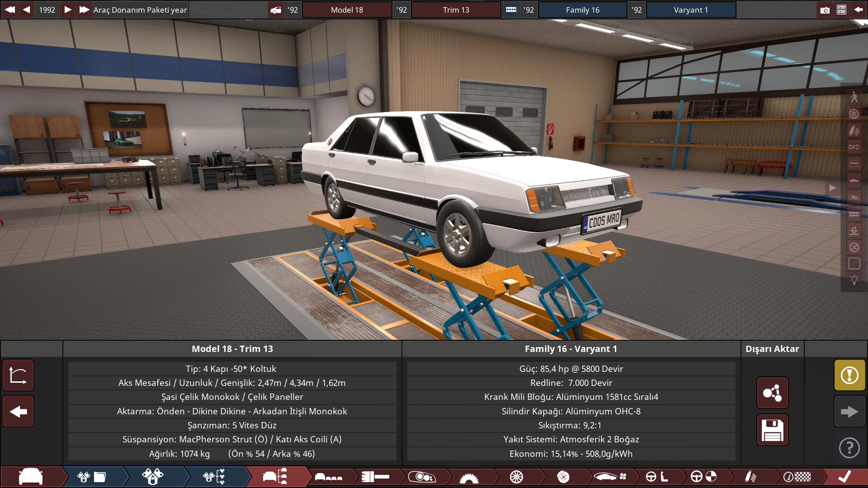
Task: Click the Family 16 - Varyant 1 panel header
Action: point(571,349)
